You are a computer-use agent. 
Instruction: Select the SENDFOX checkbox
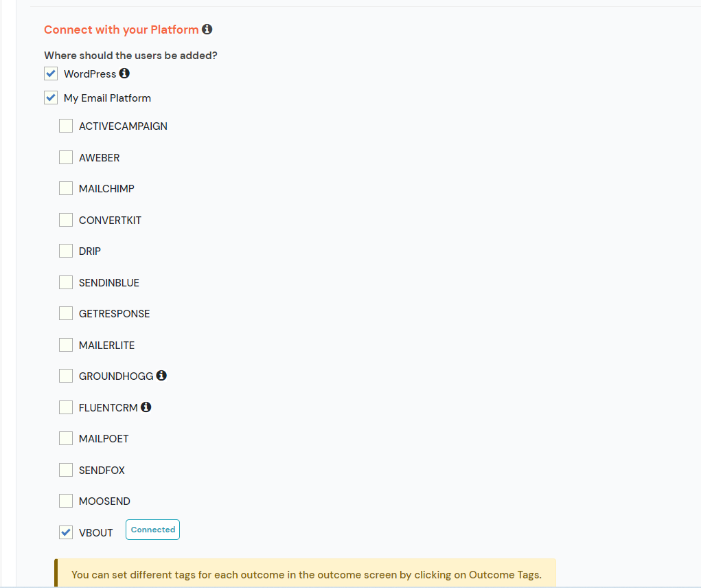point(66,469)
